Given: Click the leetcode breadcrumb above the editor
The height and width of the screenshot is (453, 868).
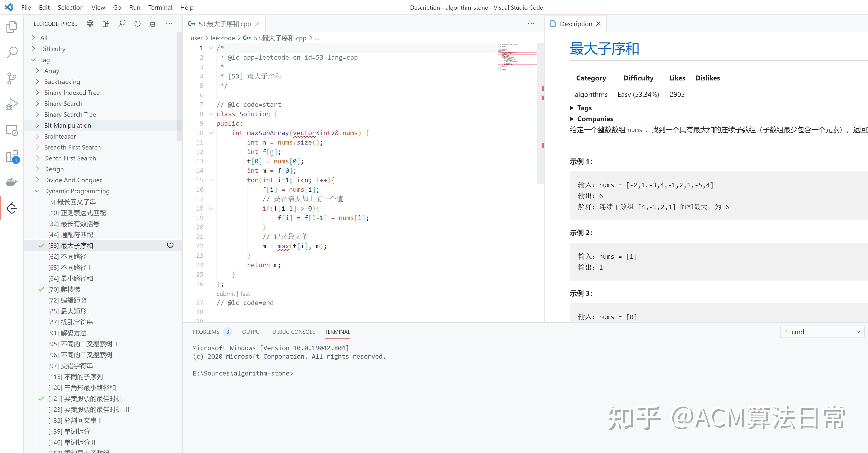Looking at the screenshot, I should click(223, 38).
